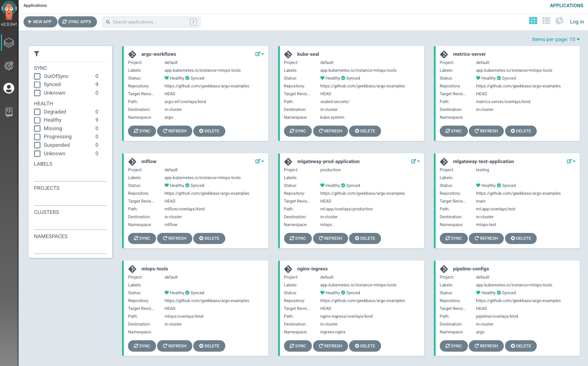Delete the pipeline-configs application
This screenshot has height=366, width=588.
521,346
